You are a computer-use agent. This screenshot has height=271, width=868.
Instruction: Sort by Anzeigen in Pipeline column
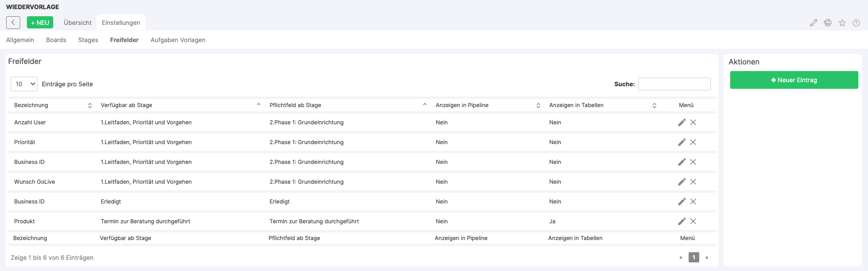(487, 105)
